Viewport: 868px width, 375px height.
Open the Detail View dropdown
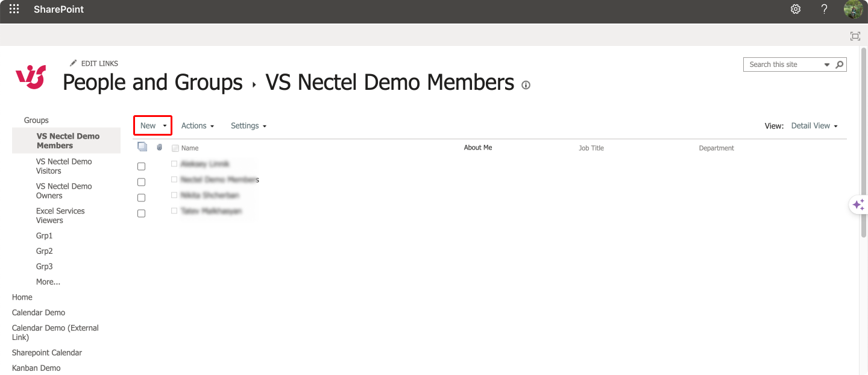814,125
